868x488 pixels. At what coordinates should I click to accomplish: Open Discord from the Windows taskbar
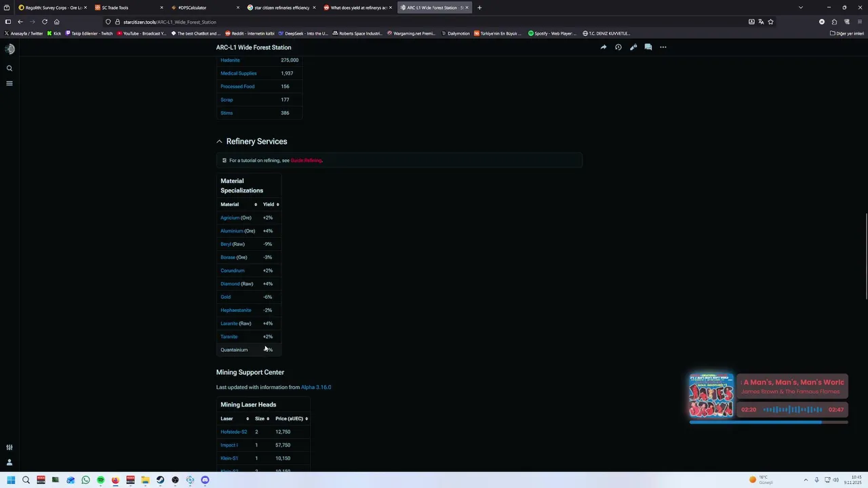click(205, 480)
